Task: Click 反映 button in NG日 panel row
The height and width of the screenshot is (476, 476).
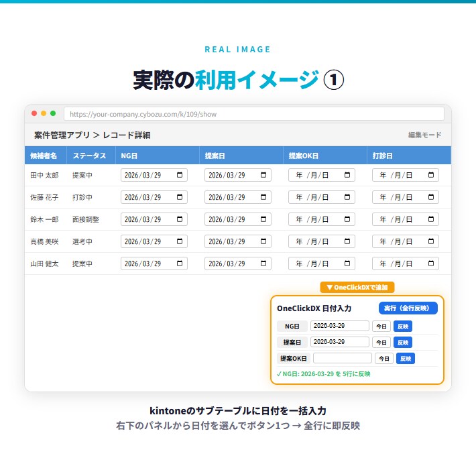Action: pos(403,326)
